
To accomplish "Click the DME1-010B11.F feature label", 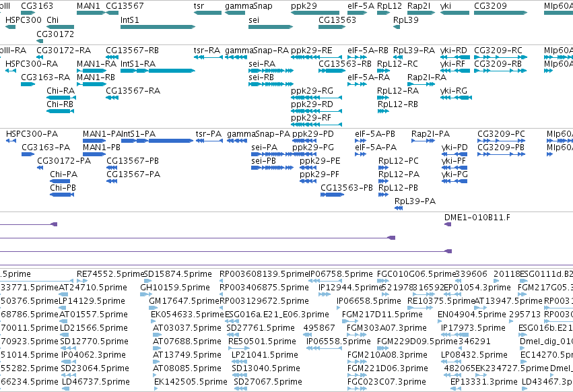I will pyautogui.click(x=477, y=217).
